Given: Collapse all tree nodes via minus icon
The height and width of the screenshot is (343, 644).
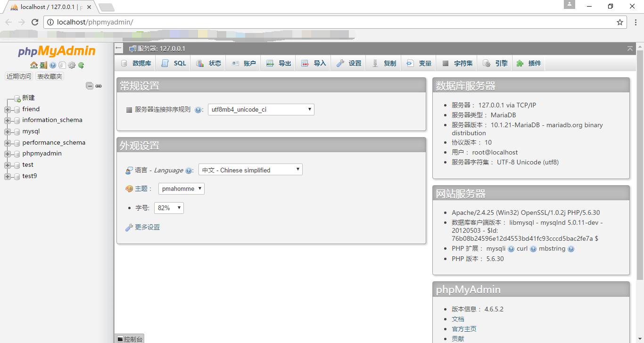Looking at the screenshot, I should pos(89,86).
